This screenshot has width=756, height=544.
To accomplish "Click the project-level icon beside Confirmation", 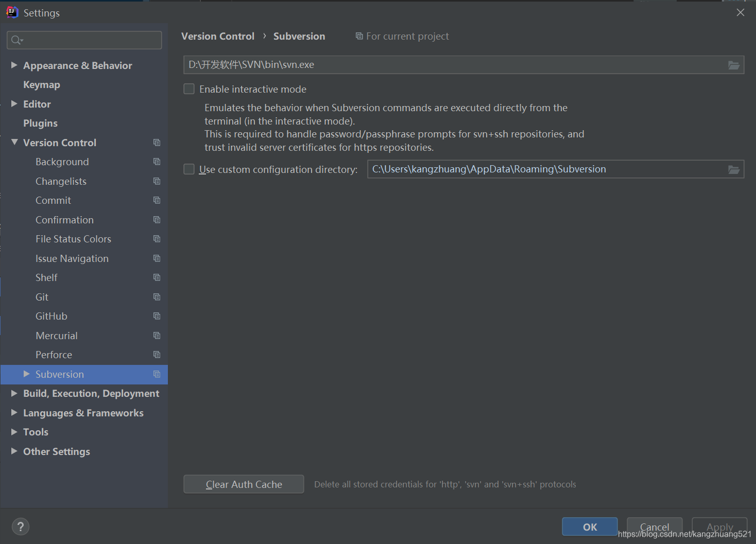I will coord(157,220).
